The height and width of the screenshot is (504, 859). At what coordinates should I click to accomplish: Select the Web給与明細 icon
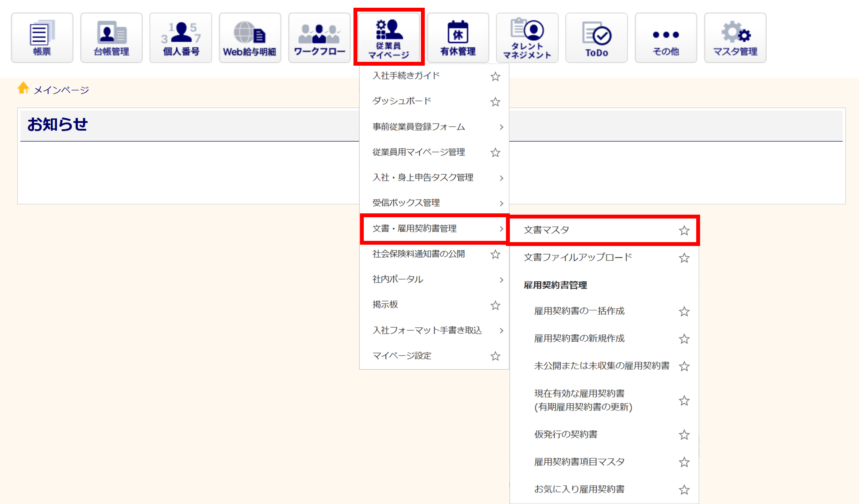pyautogui.click(x=250, y=38)
